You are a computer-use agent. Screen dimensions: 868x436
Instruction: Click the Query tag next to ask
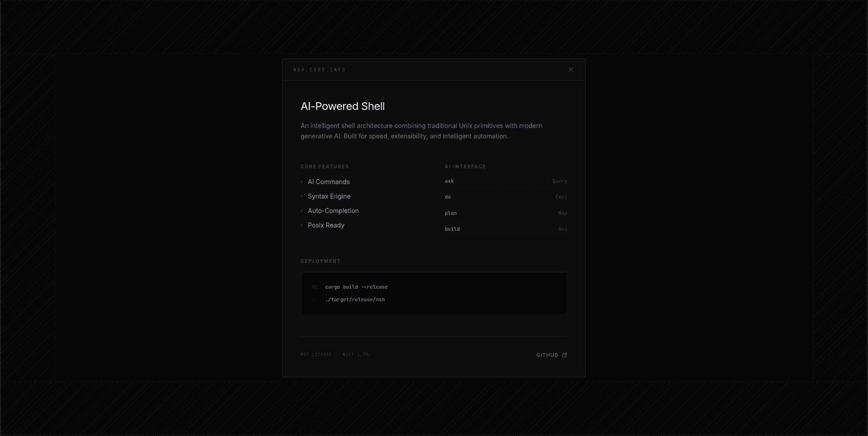560,181
